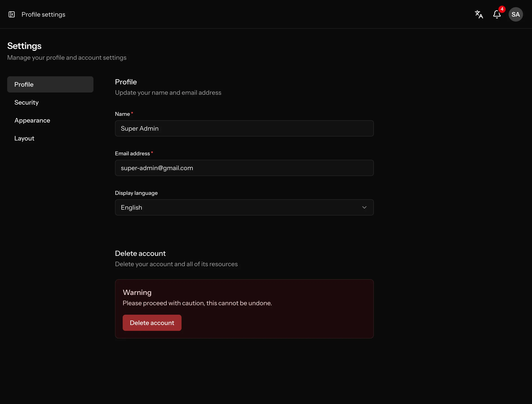Click the red Delete account button
The height and width of the screenshot is (404, 532).
[152, 323]
